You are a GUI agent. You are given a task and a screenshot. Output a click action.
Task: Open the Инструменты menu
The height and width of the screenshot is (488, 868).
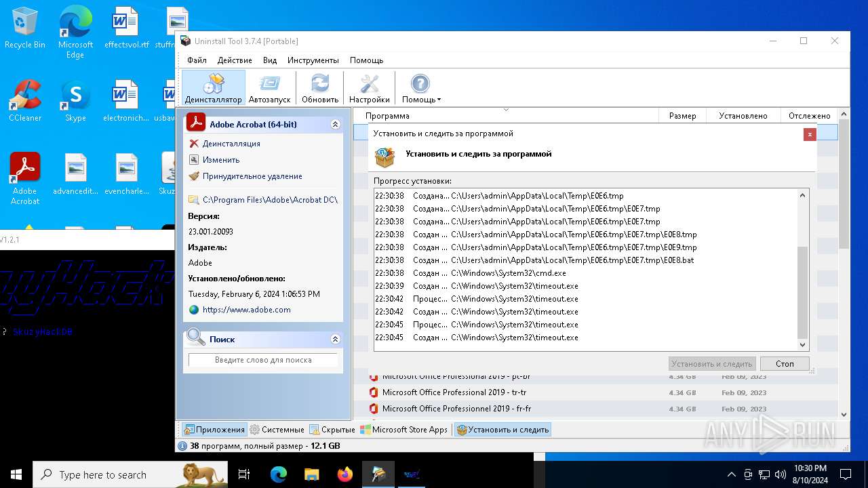click(313, 60)
